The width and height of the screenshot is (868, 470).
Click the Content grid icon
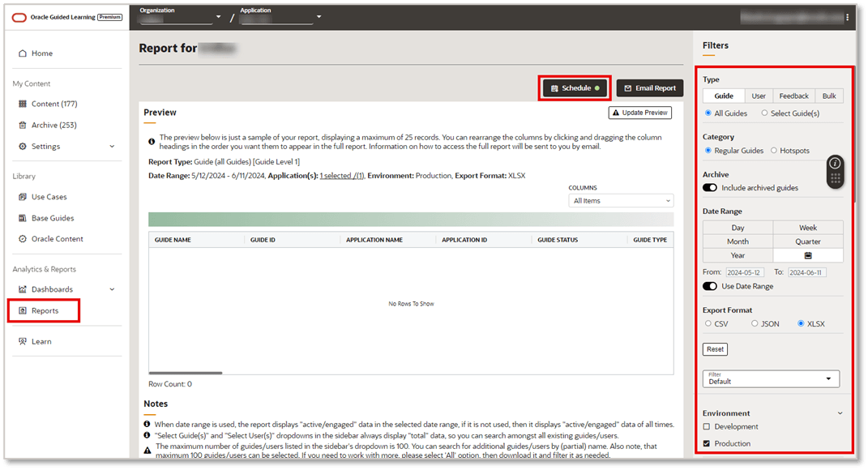click(x=23, y=104)
